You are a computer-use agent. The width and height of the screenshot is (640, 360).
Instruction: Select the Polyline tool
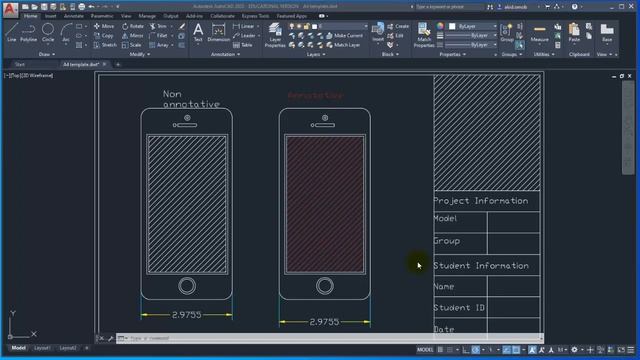point(29,33)
